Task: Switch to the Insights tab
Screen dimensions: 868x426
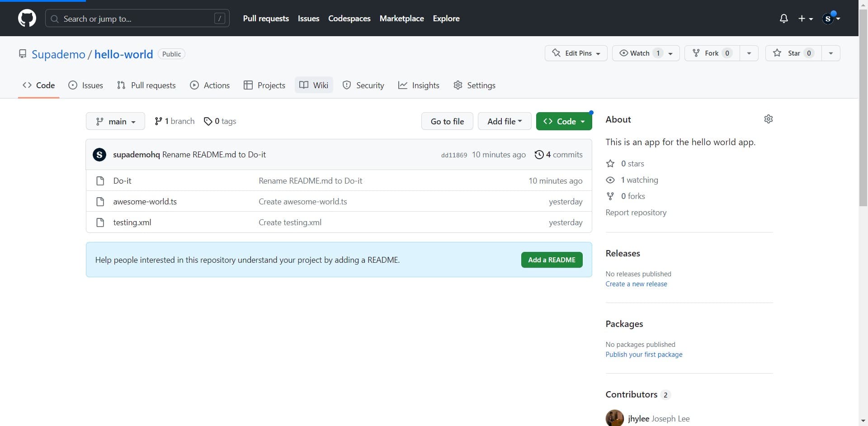Action: [x=419, y=85]
